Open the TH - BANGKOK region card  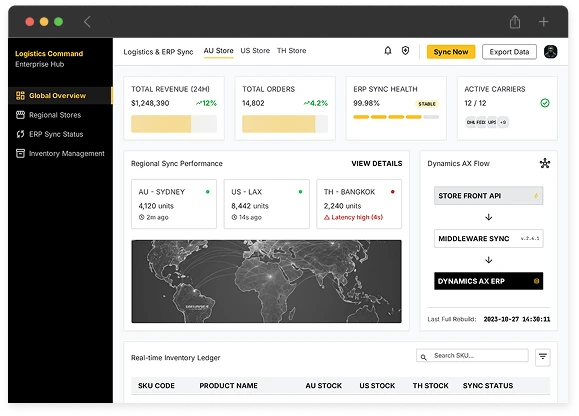[359, 204]
